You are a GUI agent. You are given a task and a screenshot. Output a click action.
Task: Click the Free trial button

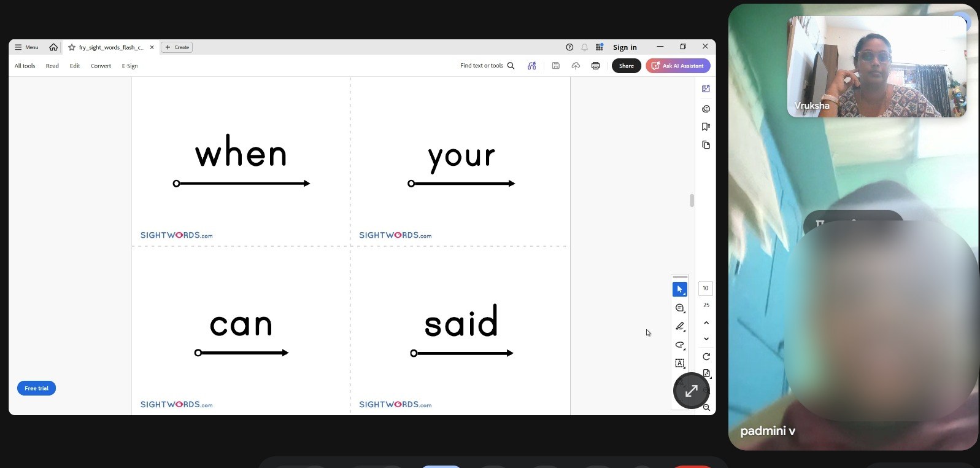(x=36, y=388)
